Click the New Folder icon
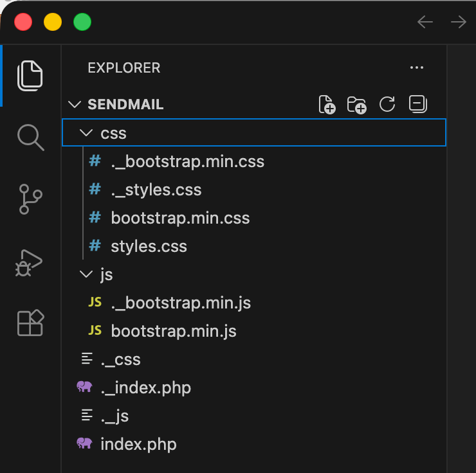 (x=356, y=104)
